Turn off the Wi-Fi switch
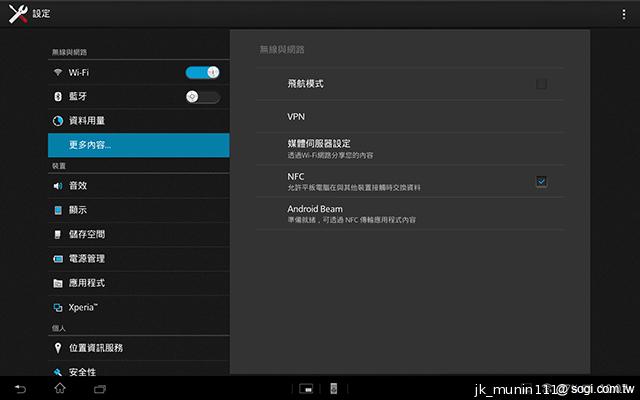 click(x=202, y=72)
